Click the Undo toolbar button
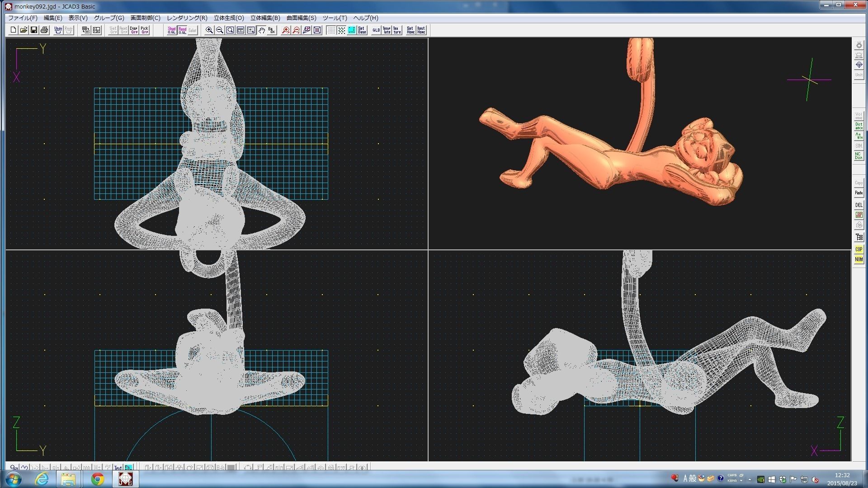 tap(58, 30)
